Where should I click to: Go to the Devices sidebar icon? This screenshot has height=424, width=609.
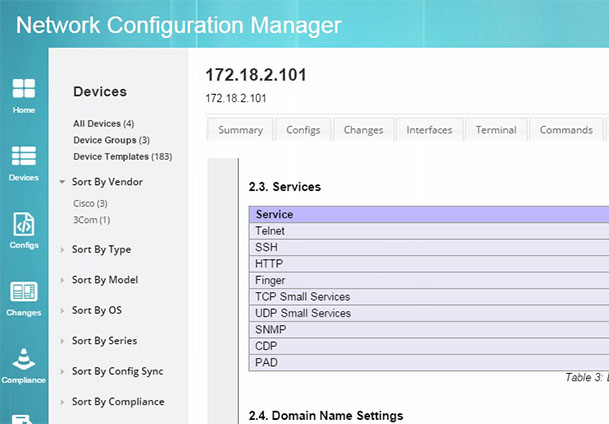[x=24, y=162]
